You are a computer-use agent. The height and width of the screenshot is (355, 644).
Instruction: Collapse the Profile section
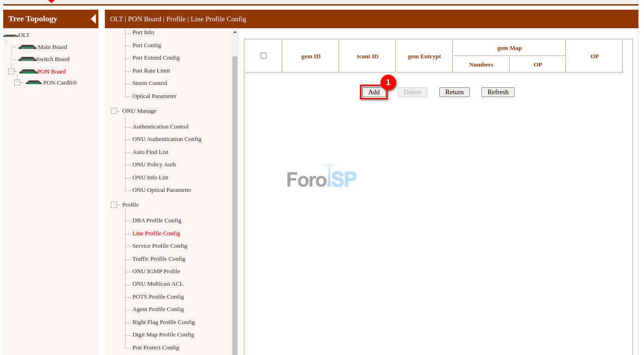[114, 205]
